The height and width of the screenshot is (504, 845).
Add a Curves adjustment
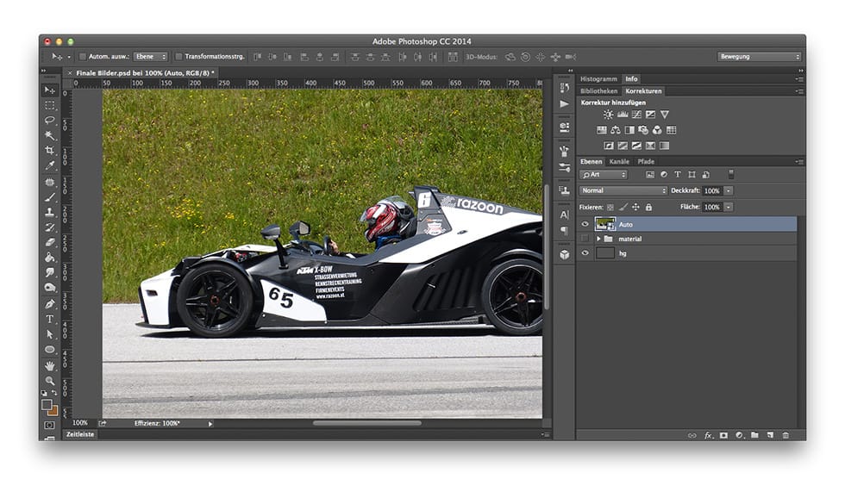636,114
